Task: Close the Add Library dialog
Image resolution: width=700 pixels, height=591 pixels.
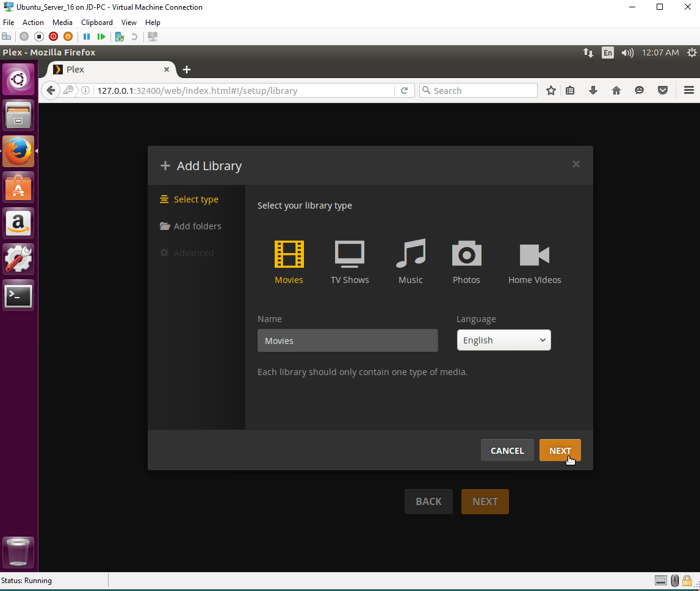Action: [576, 164]
